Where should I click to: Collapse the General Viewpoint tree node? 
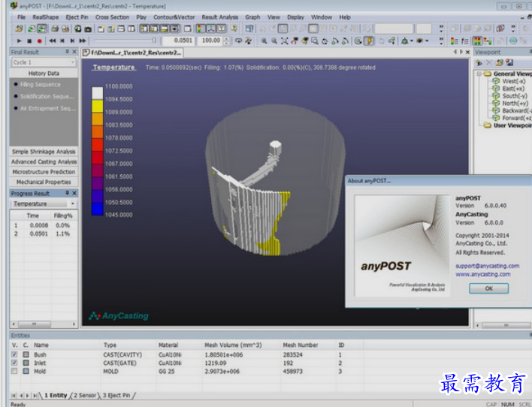479,74
